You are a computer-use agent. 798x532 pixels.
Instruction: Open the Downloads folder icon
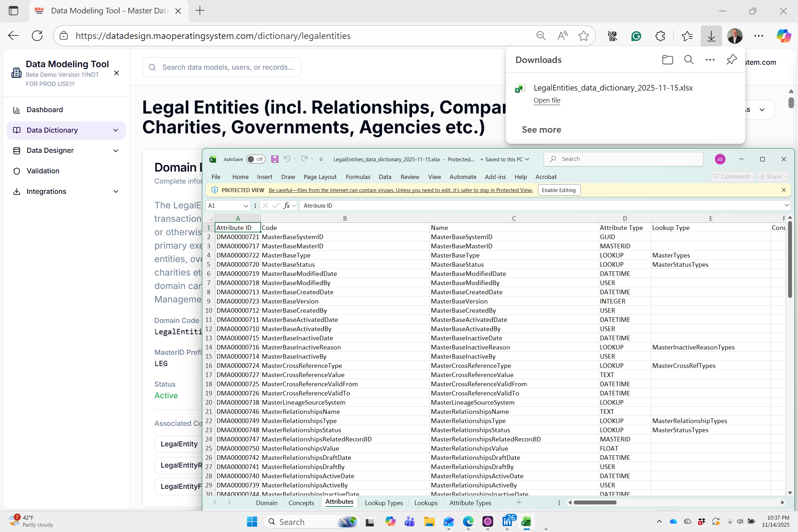667,60
